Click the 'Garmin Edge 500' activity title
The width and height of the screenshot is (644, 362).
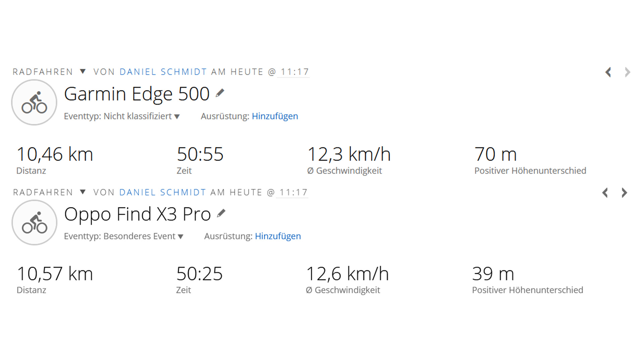coord(137,94)
